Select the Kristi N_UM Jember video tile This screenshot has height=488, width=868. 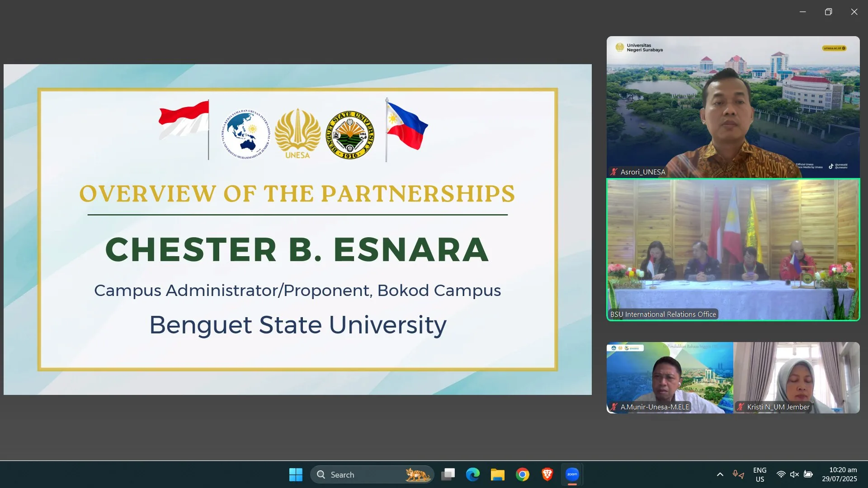pyautogui.click(x=797, y=377)
